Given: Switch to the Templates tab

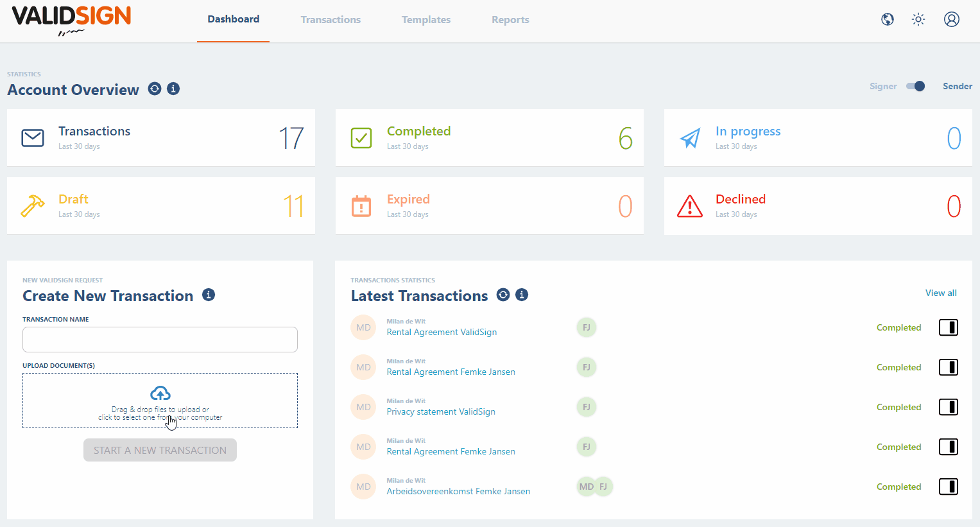Looking at the screenshot, I should click(x=426, y=20).
